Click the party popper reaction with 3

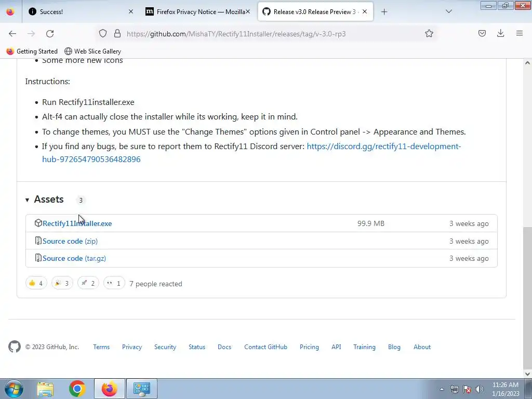(62, 283)
